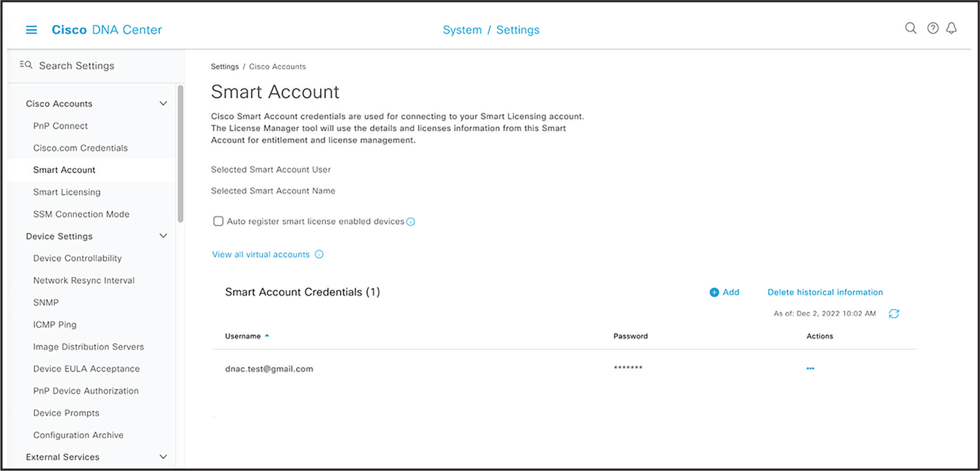Click the Smart Account Credentials (1) heading

click(303, 292)
